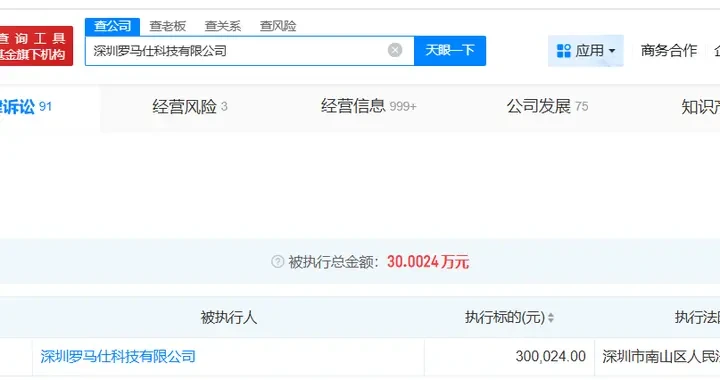Image resolution: width=720 pixels, height=380 pixels.
Task: Sort by 执行标的(元) using the arrow icon
Action: pos(551,317)
